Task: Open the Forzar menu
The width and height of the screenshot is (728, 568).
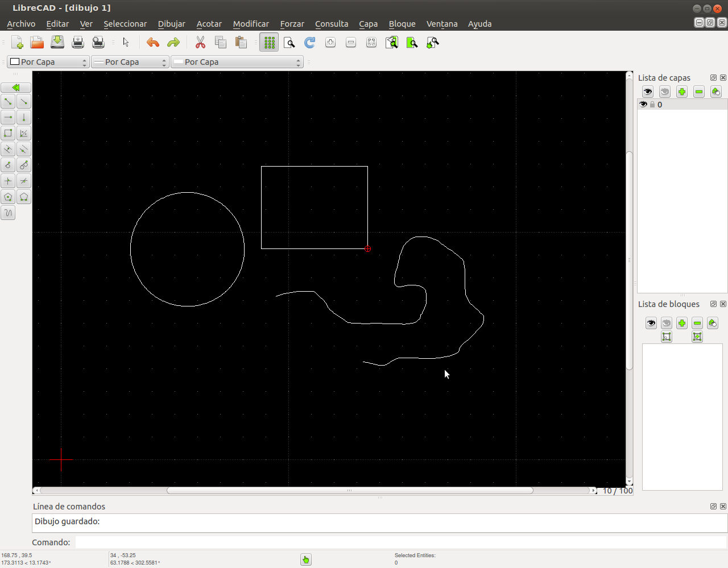Action: [292, 24]
